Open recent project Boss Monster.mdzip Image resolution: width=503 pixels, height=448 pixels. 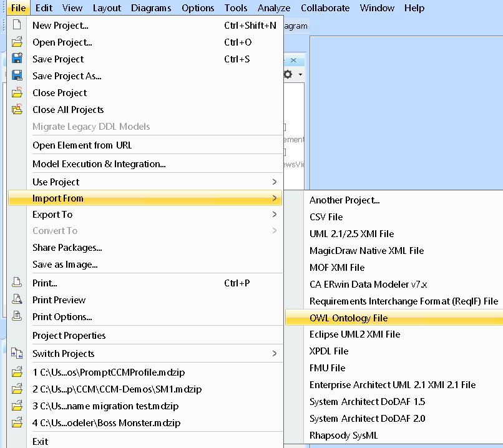[x=107, y=423]
